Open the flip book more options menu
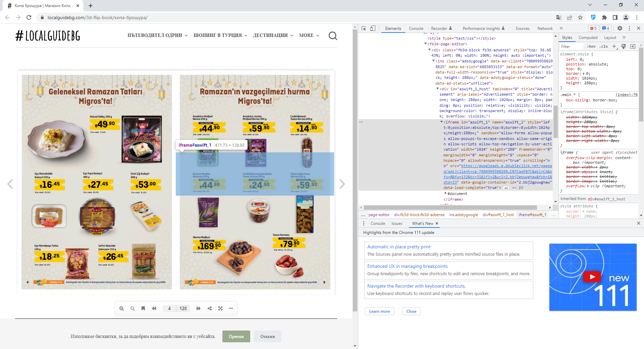644x349 pixels. 231,308
